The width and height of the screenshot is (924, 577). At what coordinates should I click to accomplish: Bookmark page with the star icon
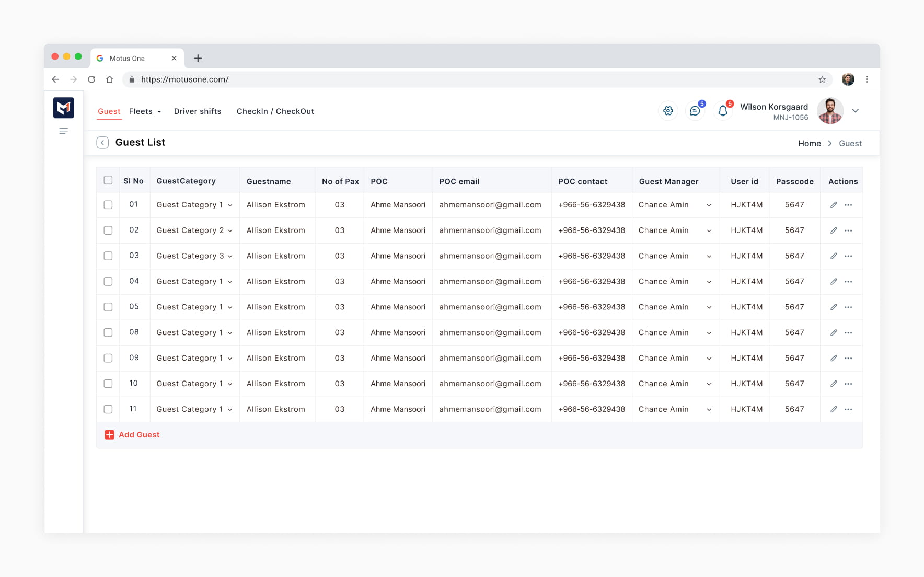pyautogui.click(x=822, y=79)
